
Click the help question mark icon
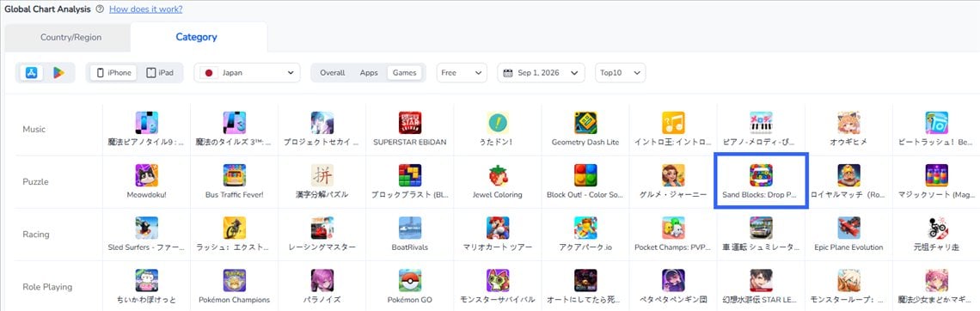[x=100, y=9]
